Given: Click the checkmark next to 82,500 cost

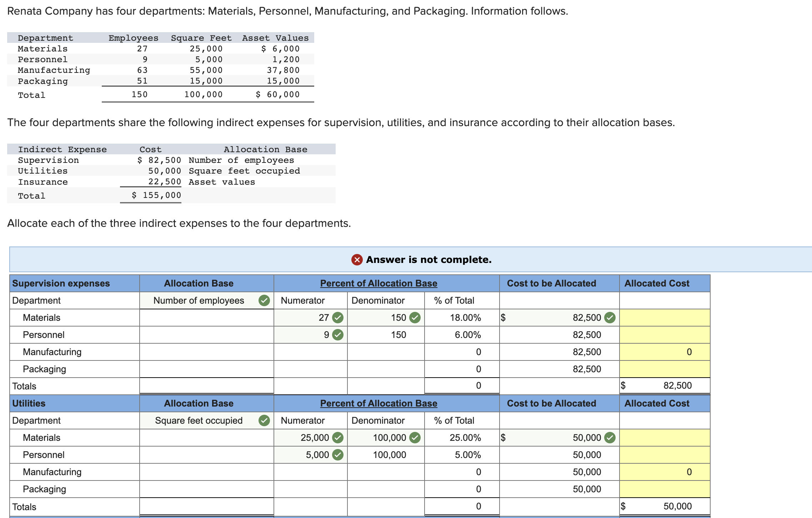Looking at the screenshot, I should coord(610,318).
